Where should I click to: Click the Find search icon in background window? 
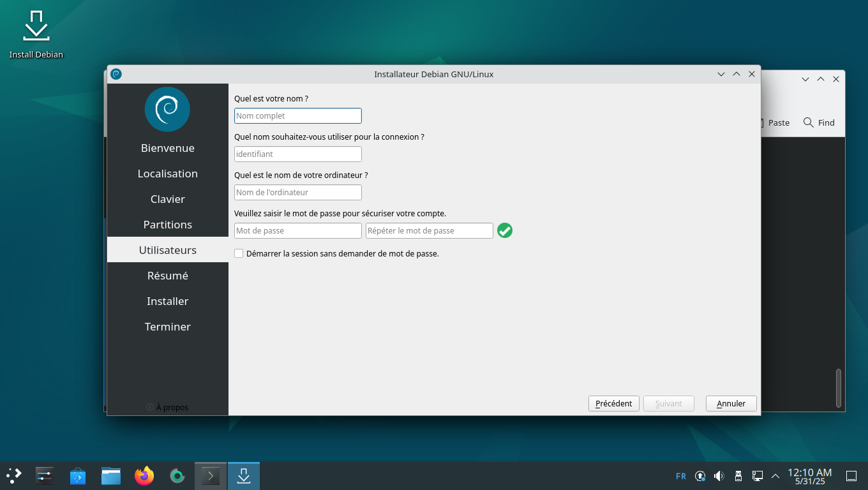click(x=808, y=122)
